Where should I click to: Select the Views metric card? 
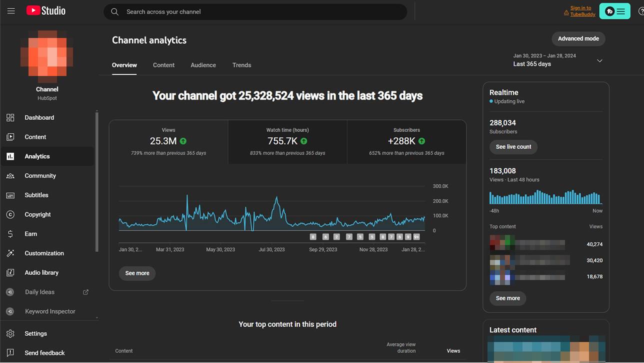(168, 142)
